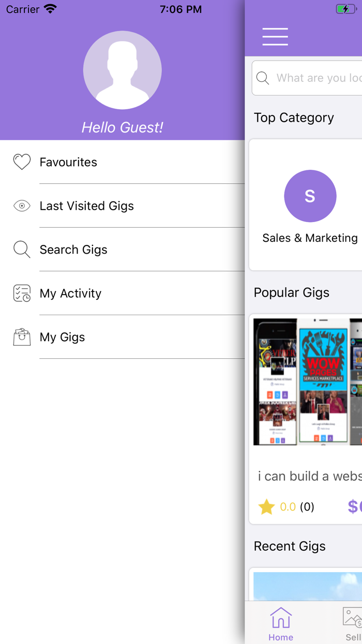The height and width of the screenshot is (644, 362).
Task: Tap the eye icon for Last Visited Gigs
Action: [x=22, y=206]
